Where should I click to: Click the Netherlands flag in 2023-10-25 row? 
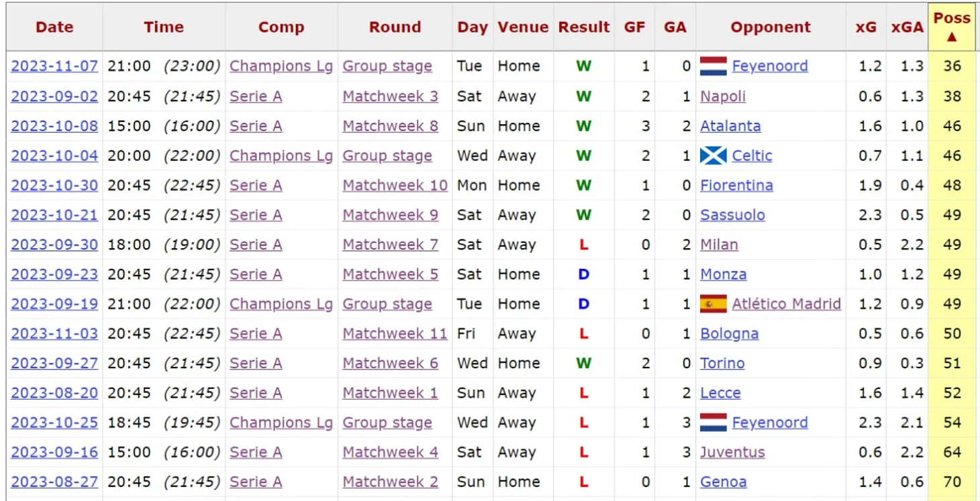click(x=713, y=423)
